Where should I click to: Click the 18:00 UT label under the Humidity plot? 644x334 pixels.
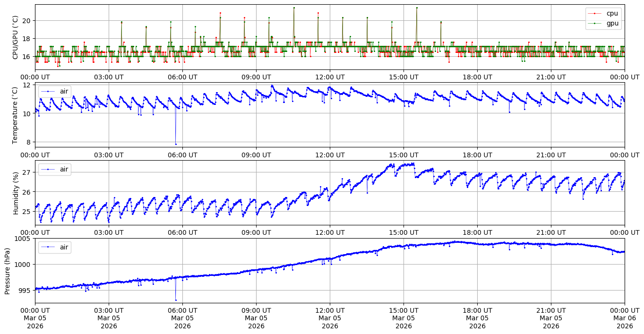pos(477,232)
